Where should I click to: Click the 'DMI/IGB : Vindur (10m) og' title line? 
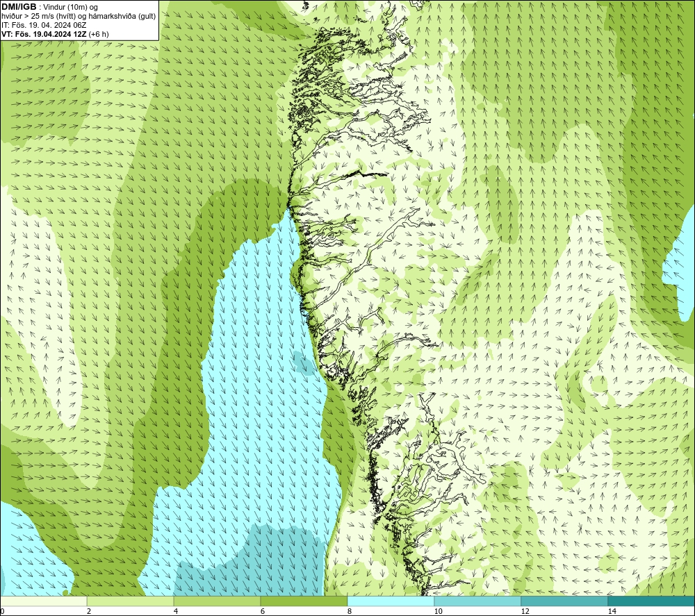(49, 7)
